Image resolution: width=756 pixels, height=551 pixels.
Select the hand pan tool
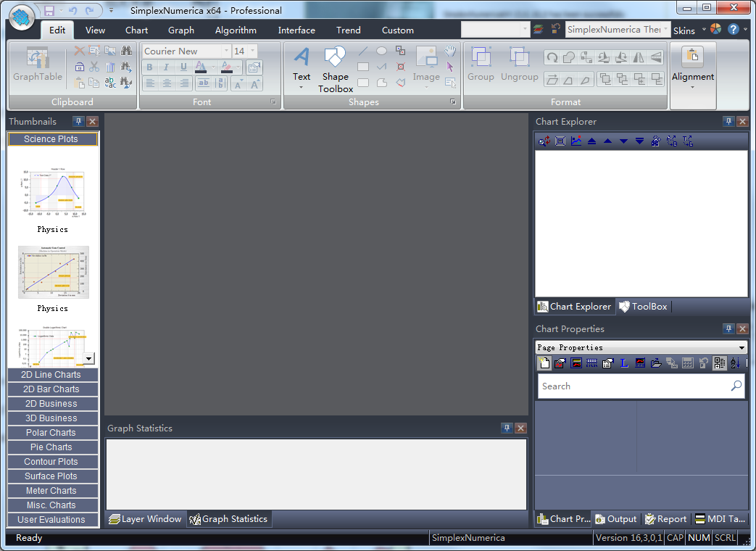[450, 51]
